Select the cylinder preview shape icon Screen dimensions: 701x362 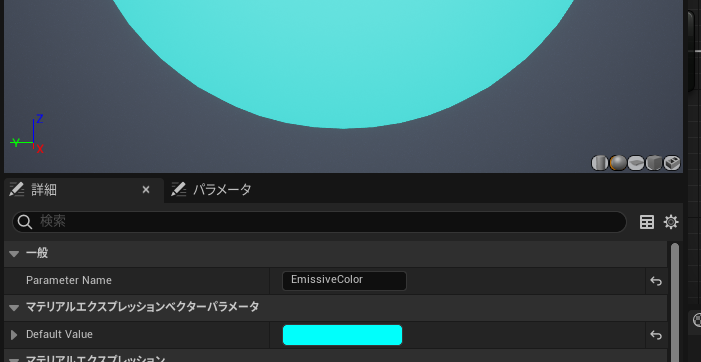(x=600, y=163)
